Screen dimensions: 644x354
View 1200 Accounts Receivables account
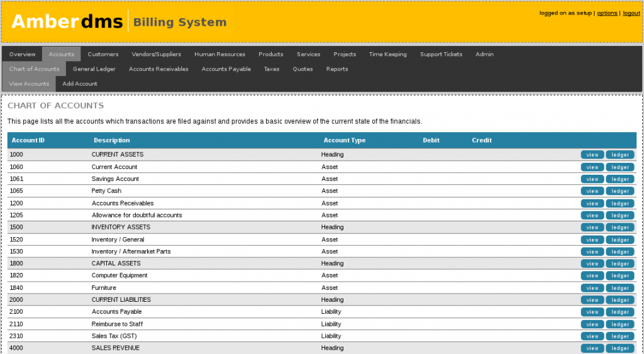click(x=592, y=203)
